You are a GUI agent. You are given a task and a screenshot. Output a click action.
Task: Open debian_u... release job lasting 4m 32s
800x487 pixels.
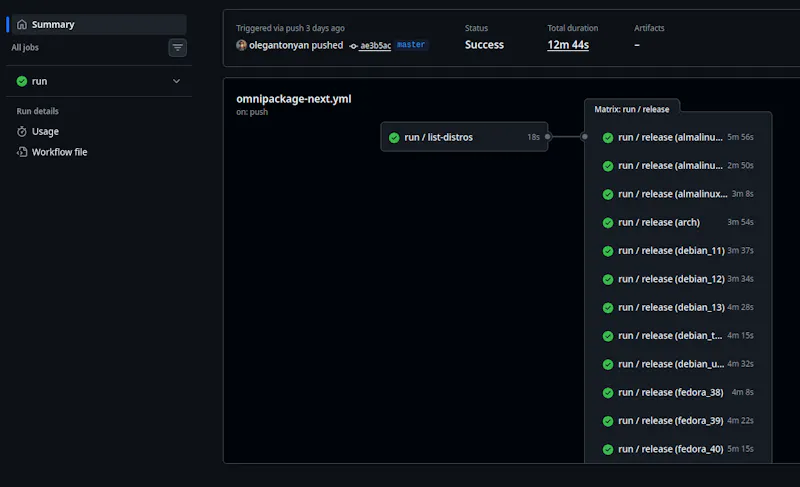click(678, 364)
